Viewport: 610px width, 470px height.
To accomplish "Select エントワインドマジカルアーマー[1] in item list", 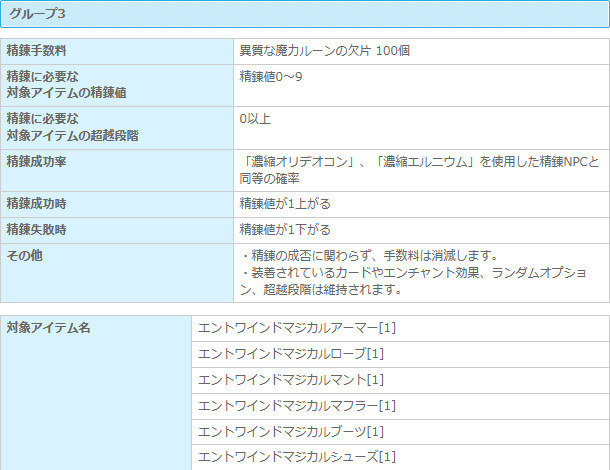I will pyautogui.click(x=298, y=328).
